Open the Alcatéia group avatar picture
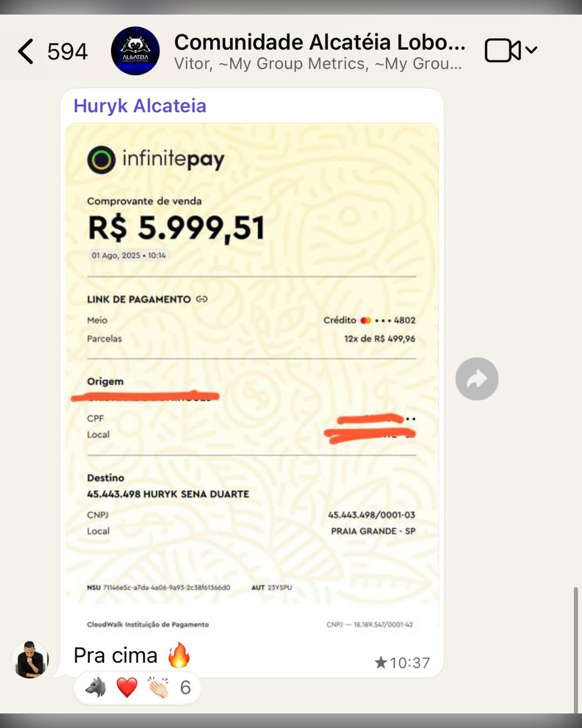This screenshot has height=728, width=582. pyautogui.click(x=135, y=51)
